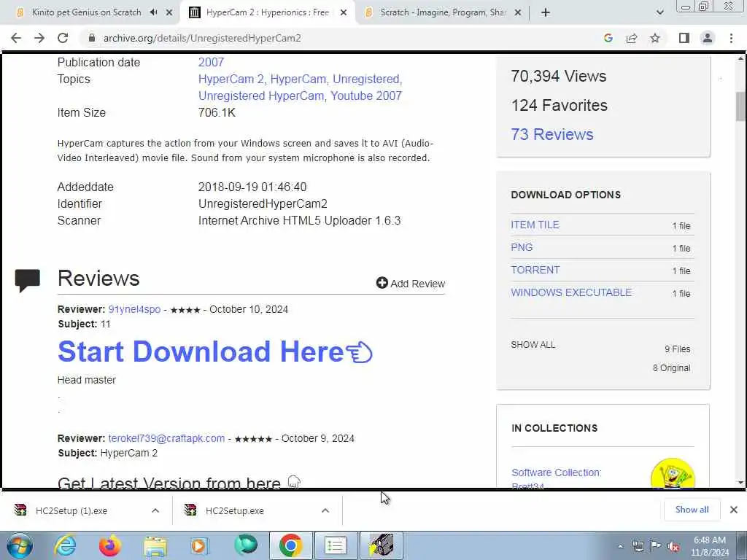Viewport: 747px width, 560px height.
Task: Expand HC2Setup.exe download options chevron
Action: 325,510
